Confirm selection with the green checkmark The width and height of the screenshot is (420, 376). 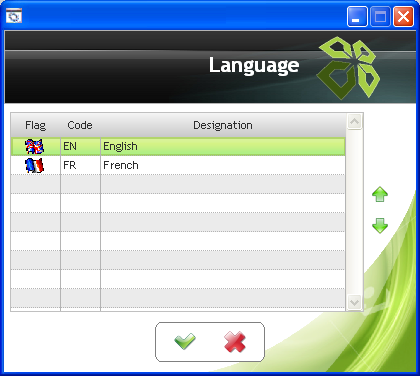coord(185,341)
